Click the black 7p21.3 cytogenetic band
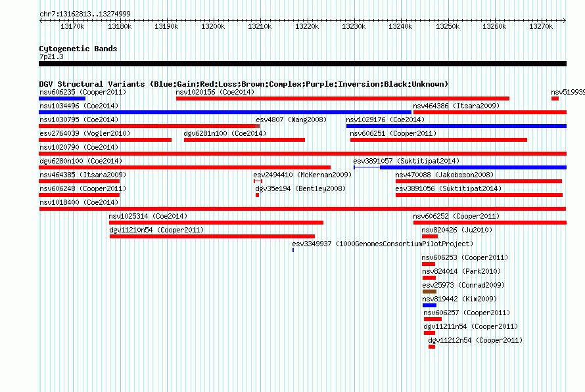 [302, 64]
